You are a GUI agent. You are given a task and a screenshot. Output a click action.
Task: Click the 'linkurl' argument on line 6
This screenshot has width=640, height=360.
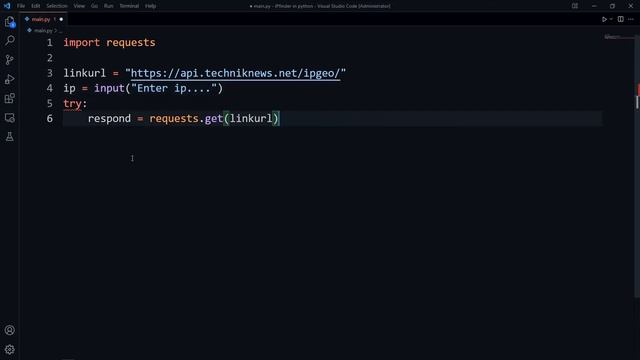click(x=251, y=118)
